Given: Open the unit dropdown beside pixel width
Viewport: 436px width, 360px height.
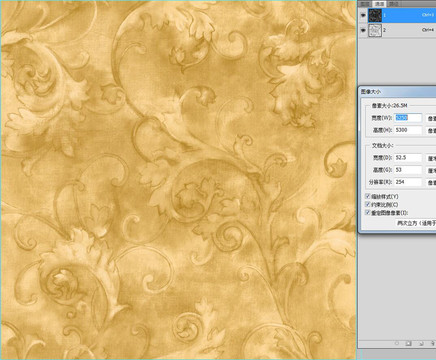Looking at the screenshot, I should [x=431, y=118].
